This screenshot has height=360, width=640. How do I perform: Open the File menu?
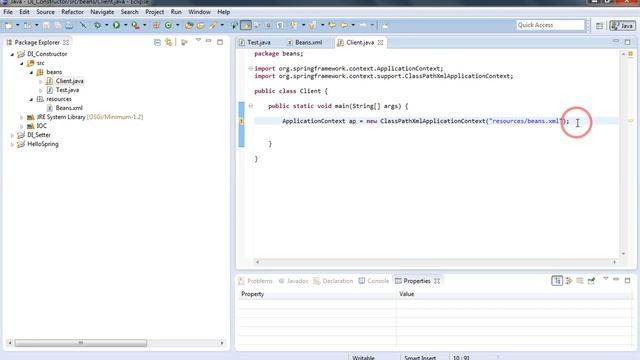pos(8,12)
